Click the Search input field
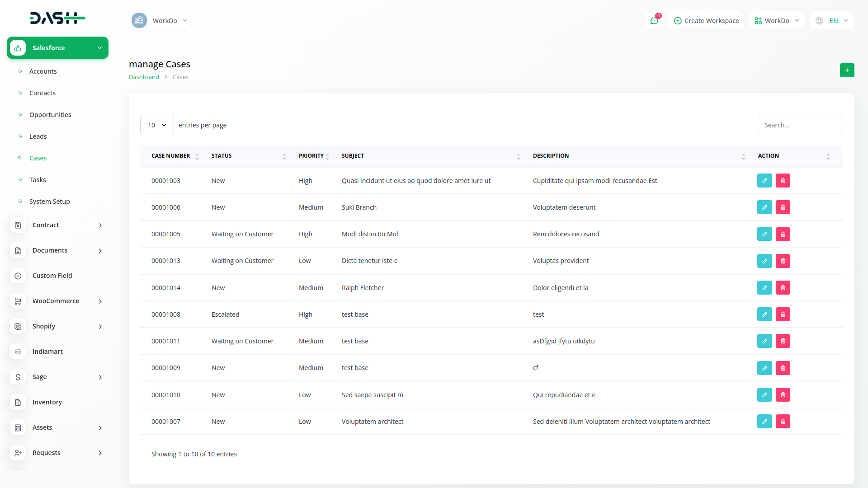This screenshot has height=488, width=868. pyautogui.click(x=799, y=125)
